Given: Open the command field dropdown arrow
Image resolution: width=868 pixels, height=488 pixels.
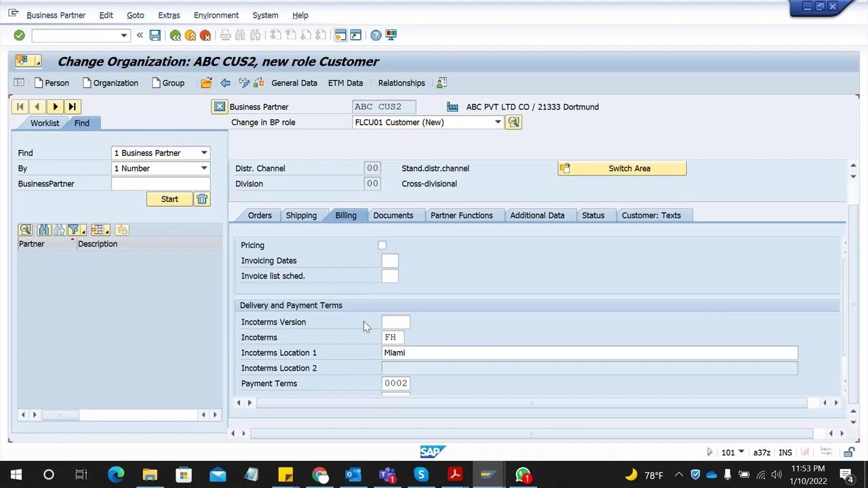Looking at the screenshot, I should tap(124, 35).
